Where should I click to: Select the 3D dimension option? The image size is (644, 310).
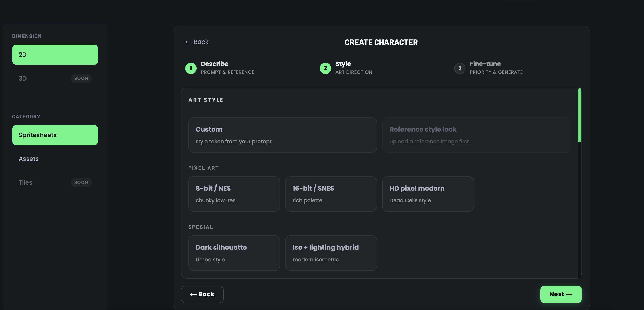(23, 78)
